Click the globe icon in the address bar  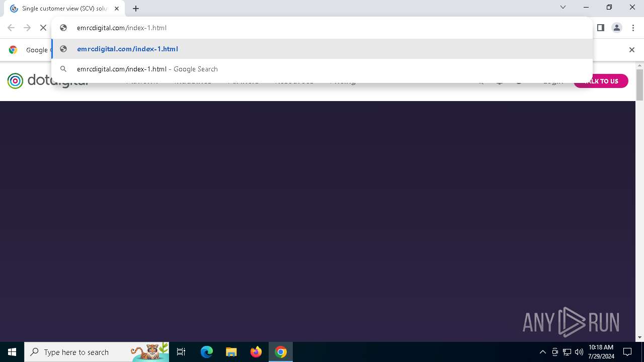pyautogui.click(x=63, y=28)
